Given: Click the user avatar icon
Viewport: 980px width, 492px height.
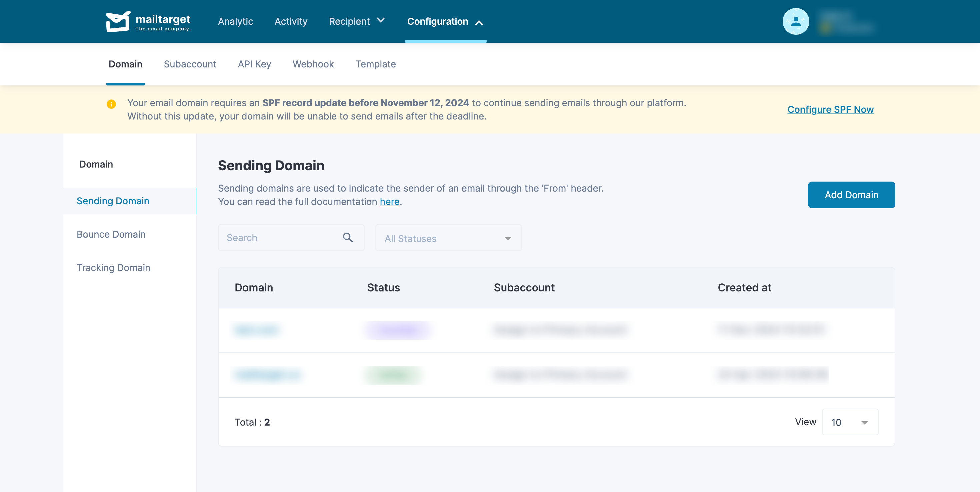Looking at the screenshot, I should pos(795,21).
